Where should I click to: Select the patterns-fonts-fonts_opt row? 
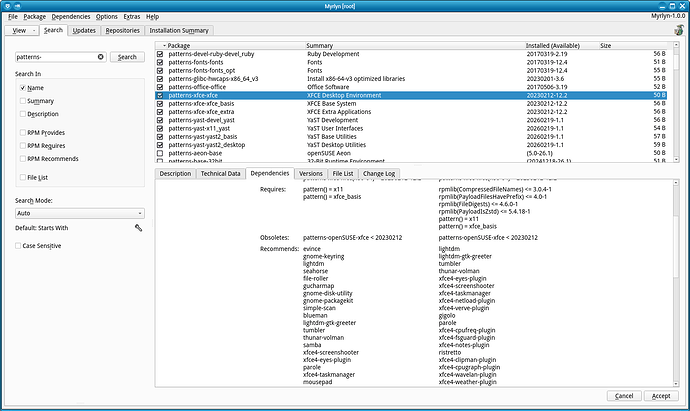pyautogui.click(x=411, y=70)
